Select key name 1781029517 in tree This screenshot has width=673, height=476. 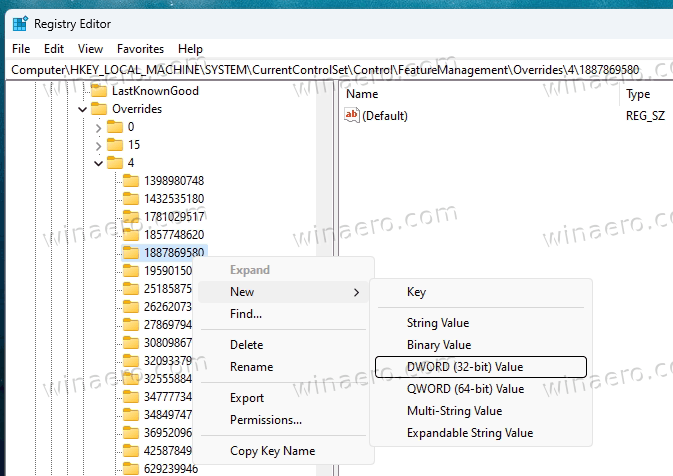coord(174,217)
